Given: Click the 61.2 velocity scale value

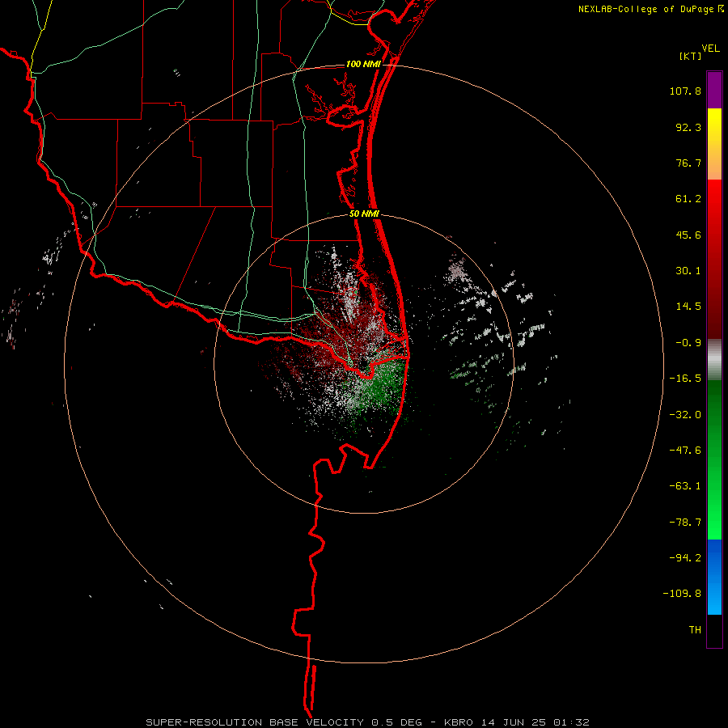Looking at the screenshot, I should [x=688, y=199].
